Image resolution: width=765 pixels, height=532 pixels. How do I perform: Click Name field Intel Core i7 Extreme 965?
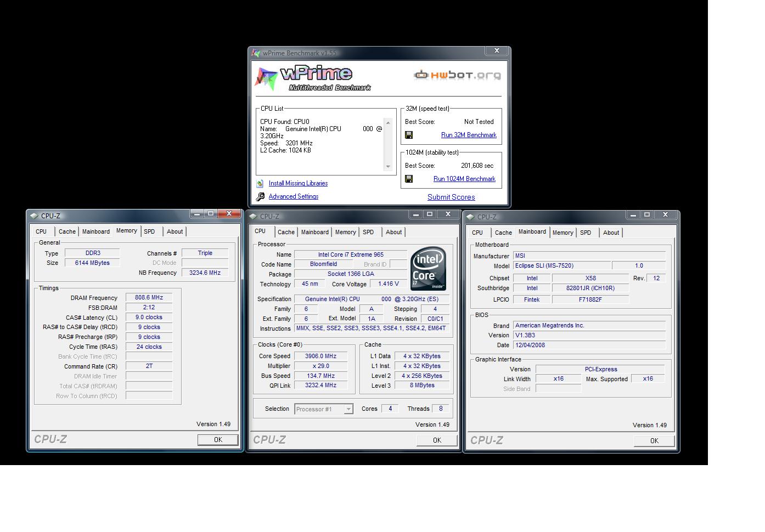coord(351,254)
